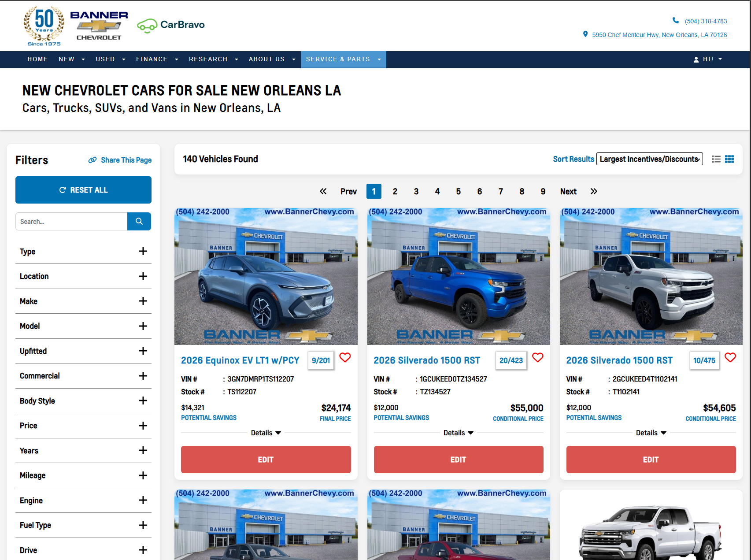The height and width of the screenshot is (560, 751).
Task: Expand the Price filter
Action: tap(83, 426)
